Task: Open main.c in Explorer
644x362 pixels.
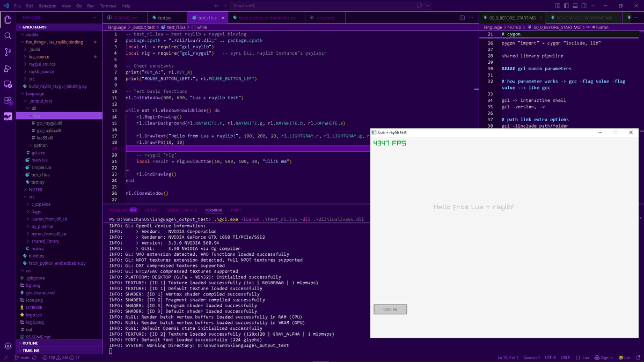Action: point(59,248)
